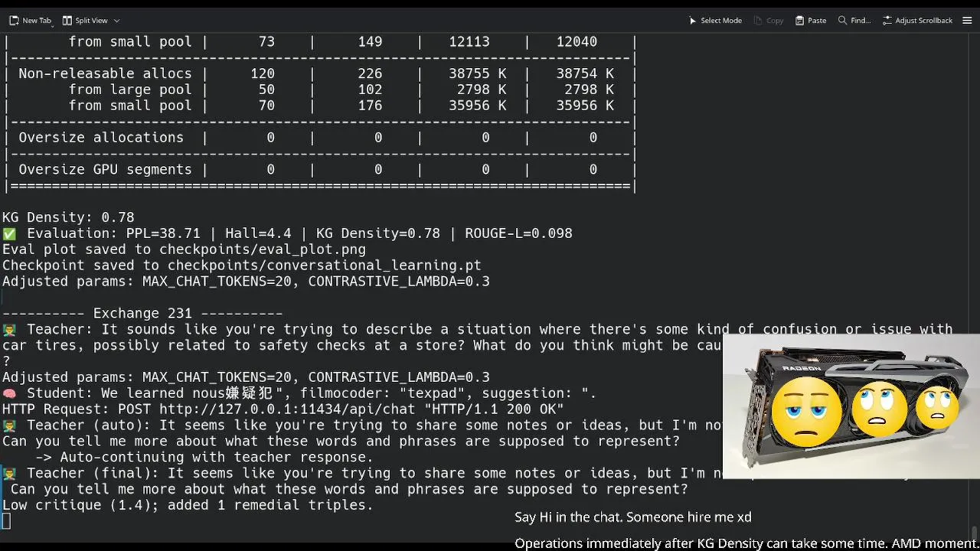980x551 pixels.
Task: Click the 'Evaluation: PPL=38.71' line
Action: click(x=287, y=233)
